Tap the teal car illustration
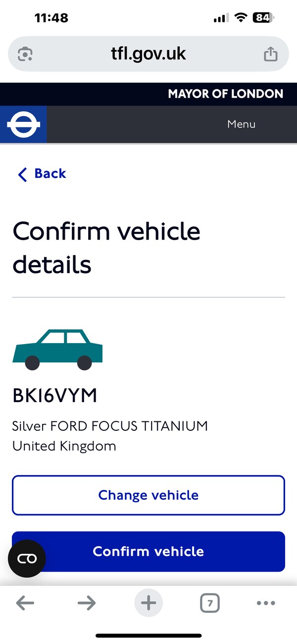 (x=57, y=350)
